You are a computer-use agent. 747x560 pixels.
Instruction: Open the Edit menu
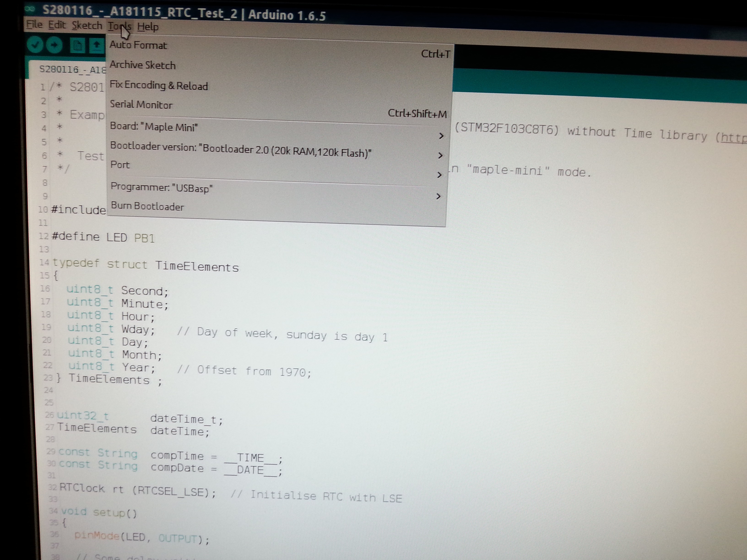57,25
